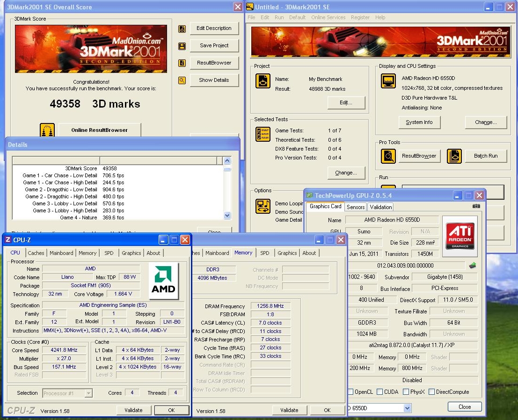The image size is (518, 420).
Task: Check the DirectCompute checkbox
Action: coord(431,392)
